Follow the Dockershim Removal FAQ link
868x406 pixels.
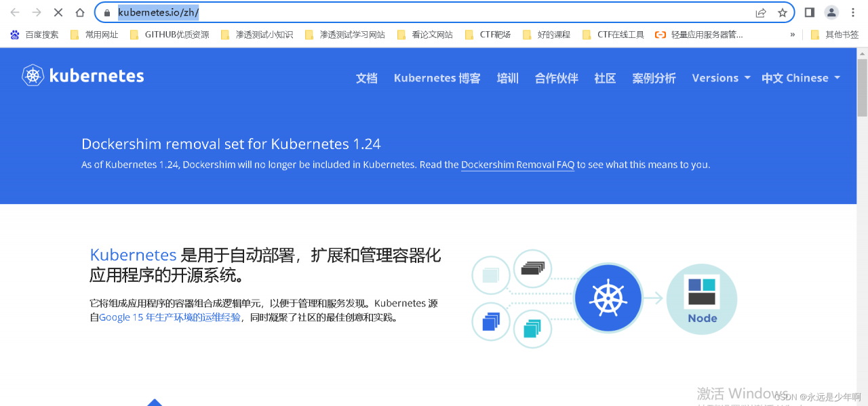[x=518, y=165]
